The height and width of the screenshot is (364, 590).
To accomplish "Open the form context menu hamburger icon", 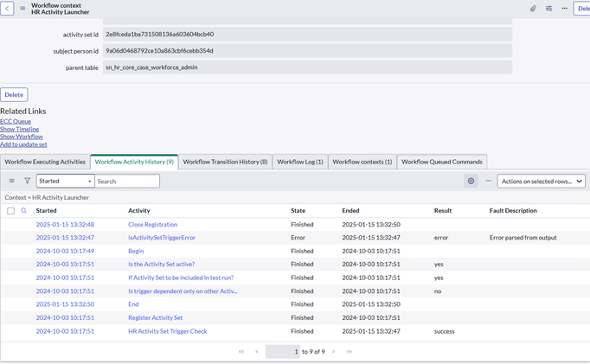I will coord(22,9).
